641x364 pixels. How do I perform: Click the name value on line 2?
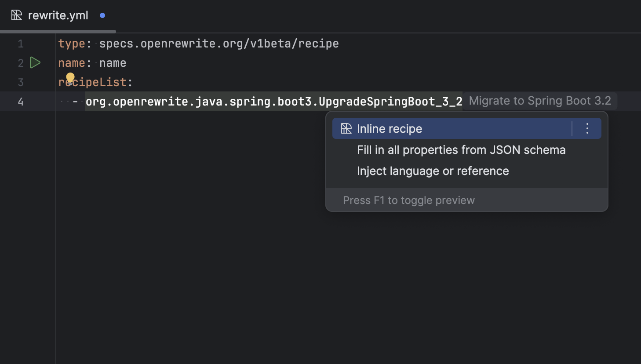113,62
